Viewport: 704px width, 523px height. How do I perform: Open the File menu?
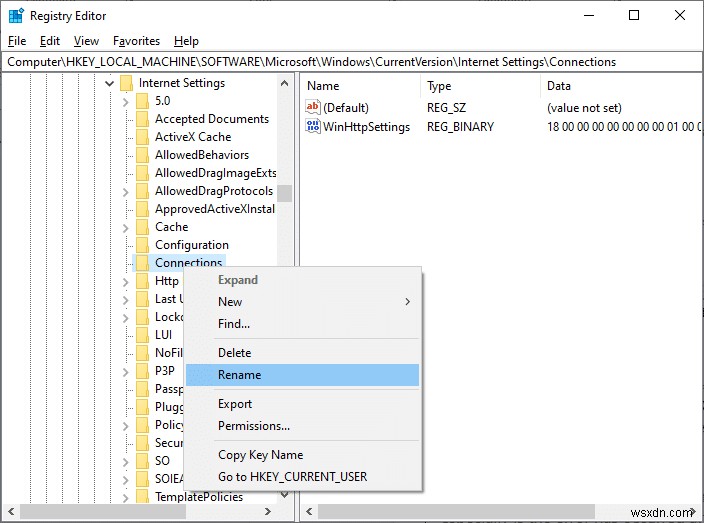click(x=17, y=41)
